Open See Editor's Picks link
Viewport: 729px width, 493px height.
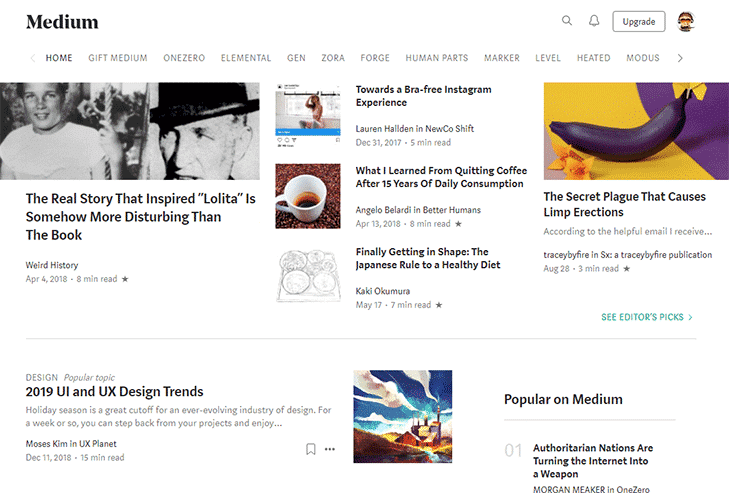646,317
